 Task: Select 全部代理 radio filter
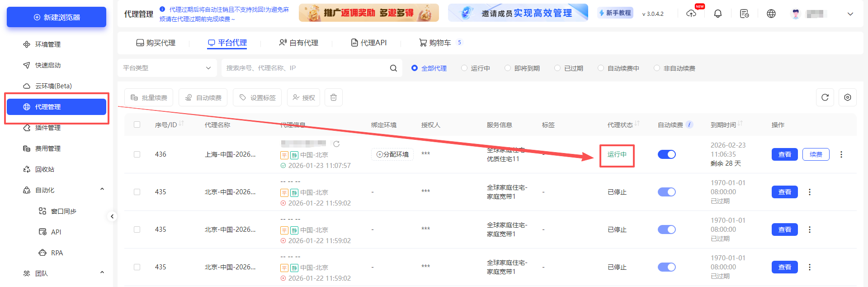(429, 68)
